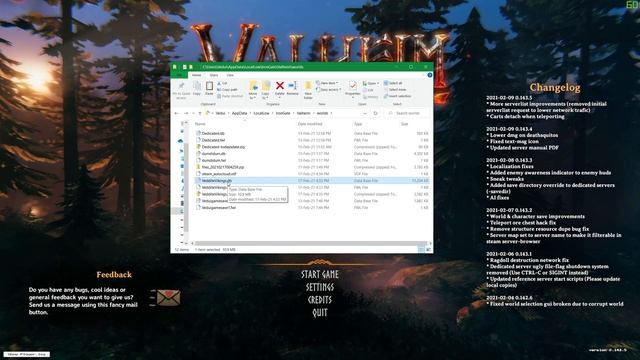Click Start Game in Valheim menu

pyautogui.click(x=320, y=274)
